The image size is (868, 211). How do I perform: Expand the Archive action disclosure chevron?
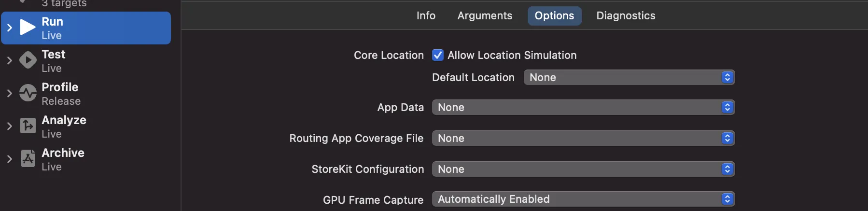pyautogui.click(x=9, y=159)
